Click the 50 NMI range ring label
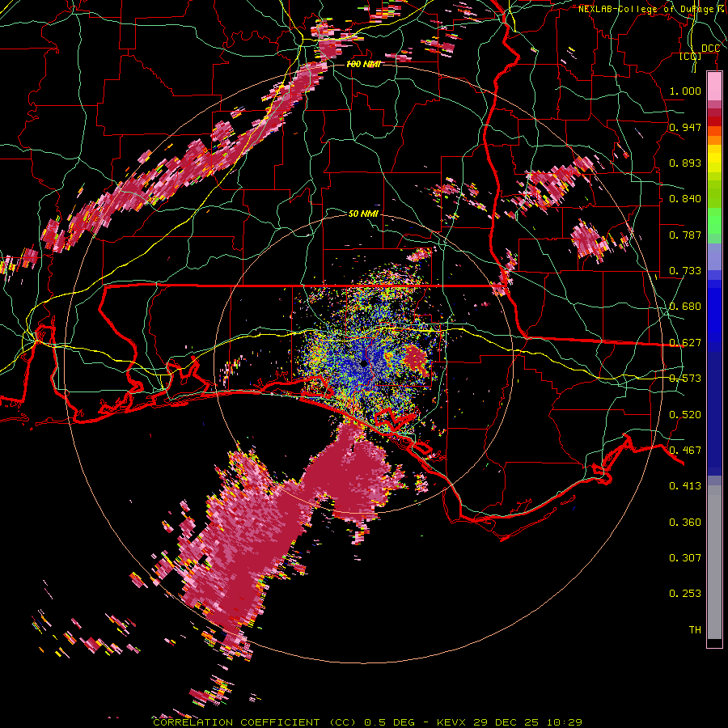 point(363,214)
